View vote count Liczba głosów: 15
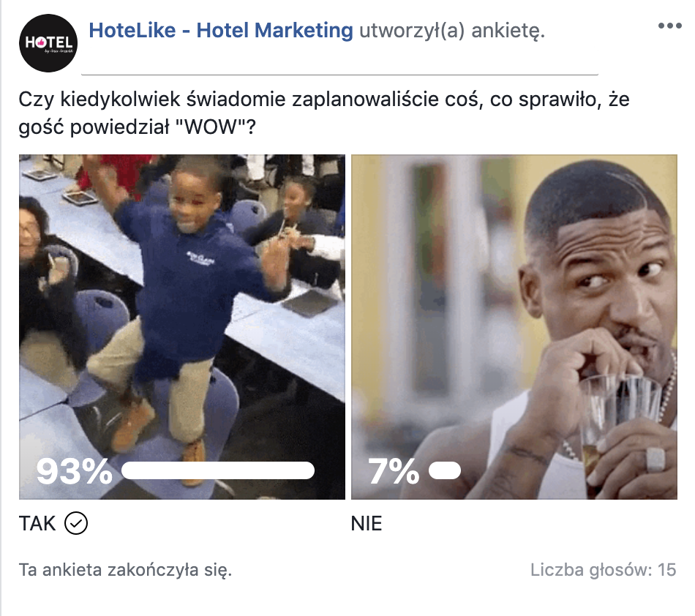Viewport: 695px width, 616px height. 604,570
